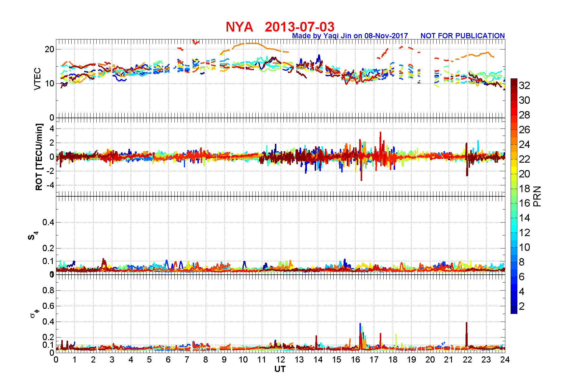Image resolution: width=561 pixels, height=392 pixels.
Task: Click the PRN colorbar label
Action: 537,196
